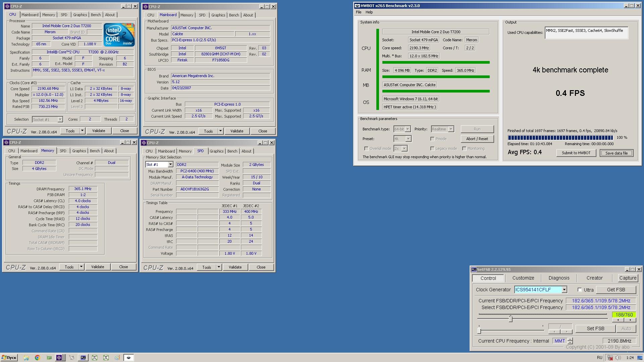Click the show desktop tray icon
This screenshot has width=644, height=362.
[640, 358]
